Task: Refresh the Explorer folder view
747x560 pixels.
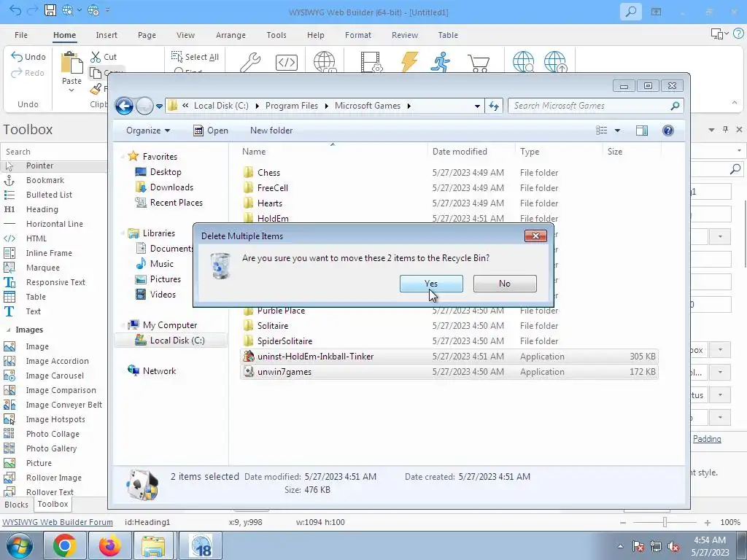Action: point(494,106)
